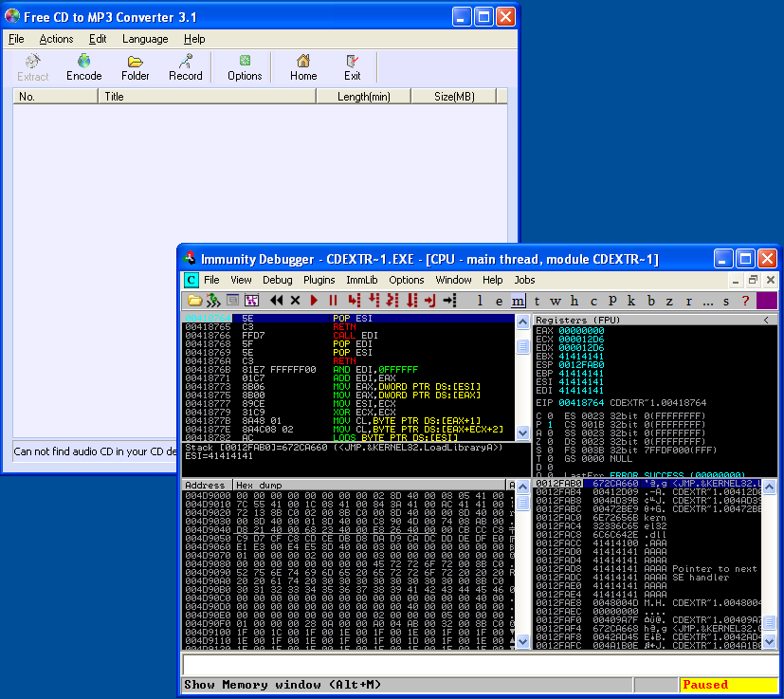The height and width of the screenshot is (699, 784).
Task: Click the open file folder icon in Immunity Debugger
Action: (194, 301)
